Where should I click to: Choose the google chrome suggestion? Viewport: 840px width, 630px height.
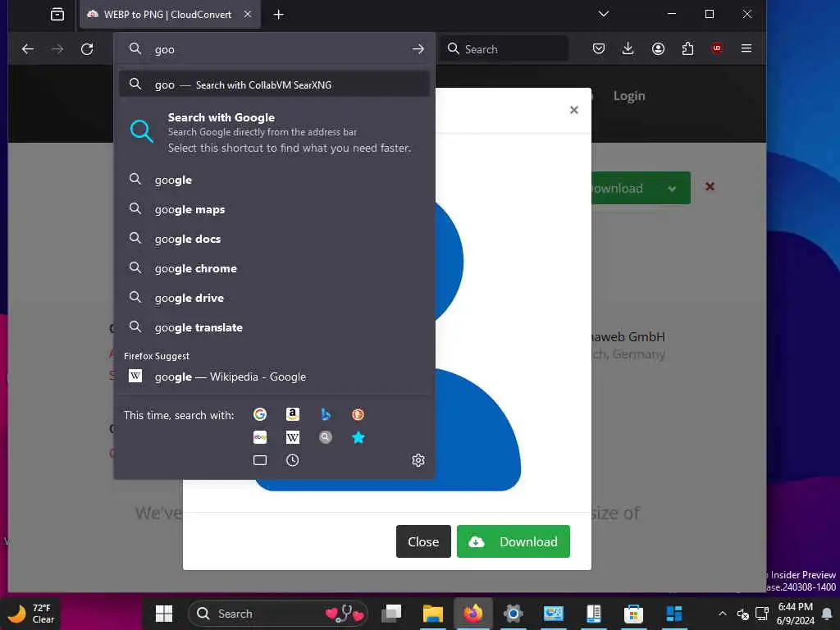click(x=274, y=268)
